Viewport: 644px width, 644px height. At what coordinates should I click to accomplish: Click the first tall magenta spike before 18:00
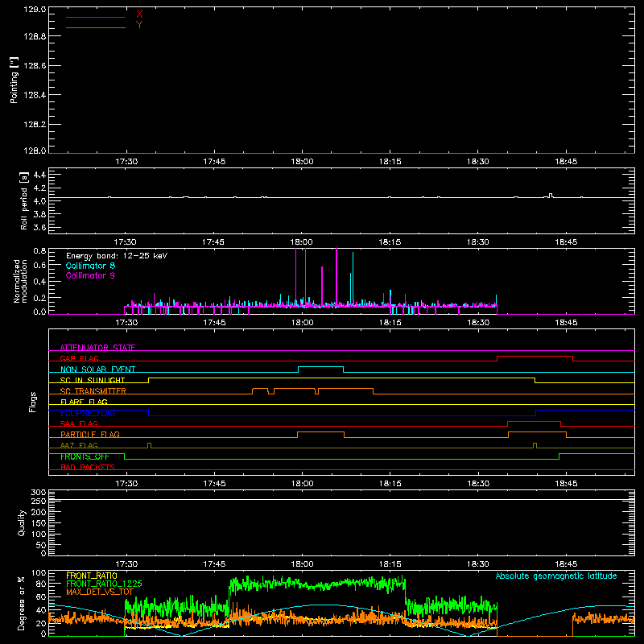[295, 277]
